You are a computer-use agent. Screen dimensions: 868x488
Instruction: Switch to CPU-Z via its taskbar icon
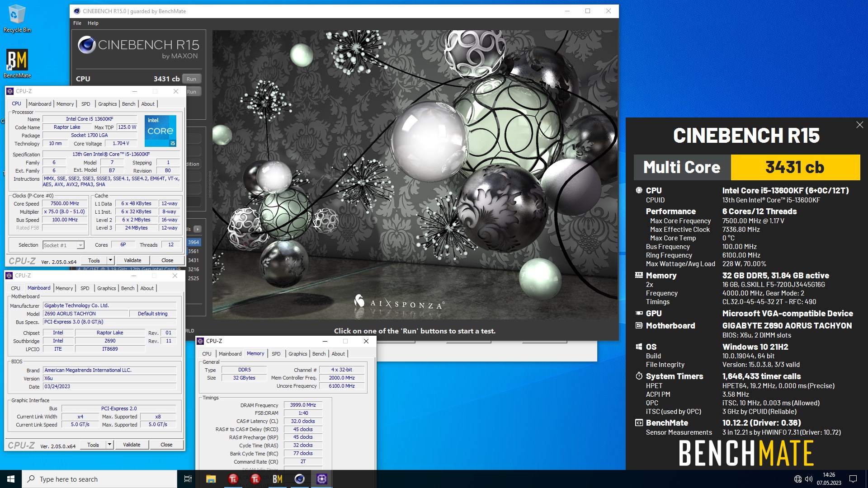tap(322, 479)
